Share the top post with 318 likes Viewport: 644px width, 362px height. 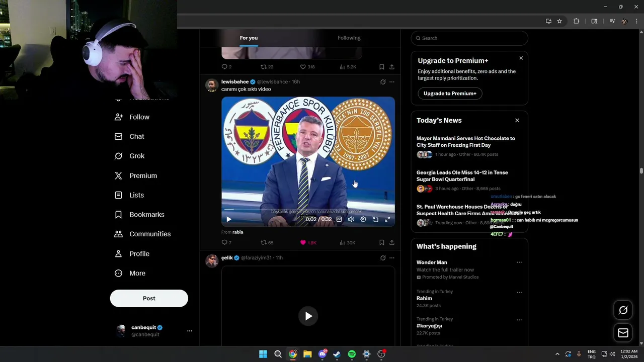tap(392, 67)
